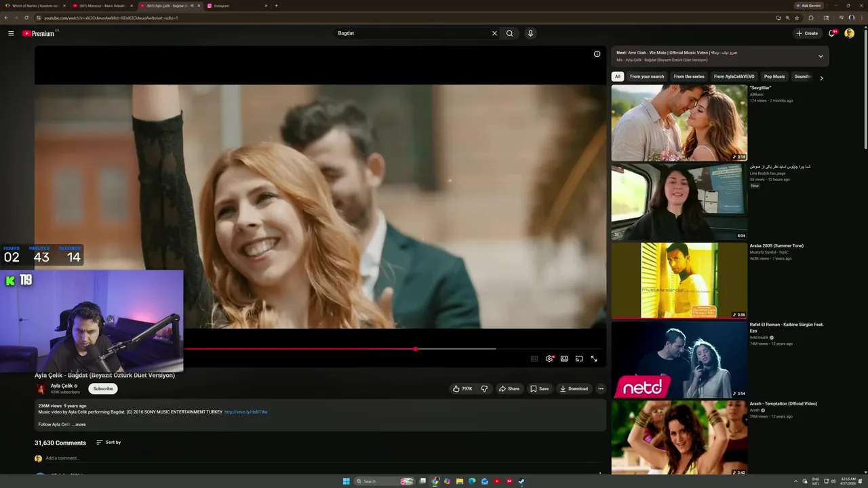Select Pop Music chip
The image size is (868, 488).
pyautogui.click(x=774, y=77)
